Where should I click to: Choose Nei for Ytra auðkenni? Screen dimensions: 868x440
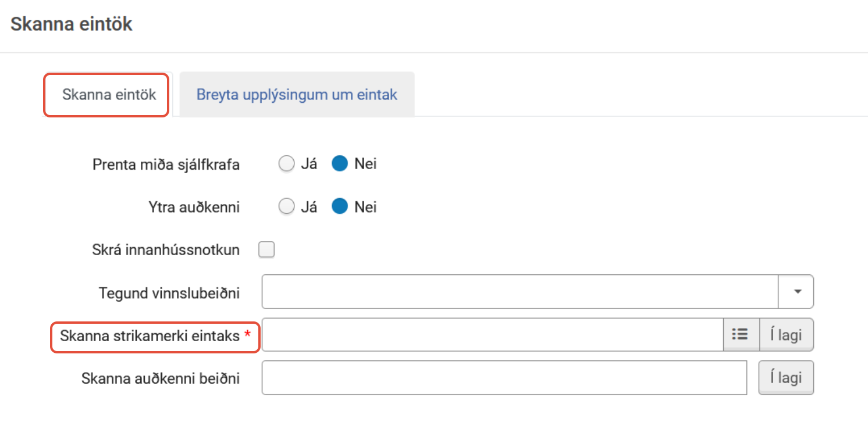pos(340,207)
